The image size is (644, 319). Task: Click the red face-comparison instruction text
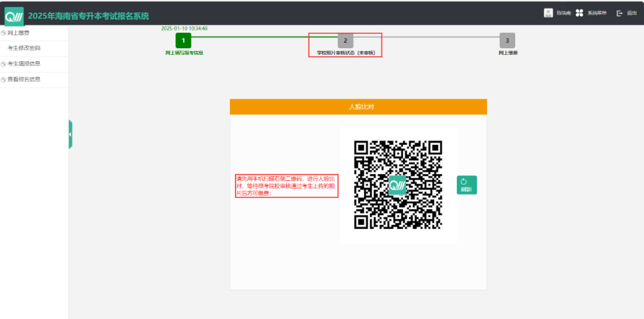pyautogui.click(x=286, y=186)
